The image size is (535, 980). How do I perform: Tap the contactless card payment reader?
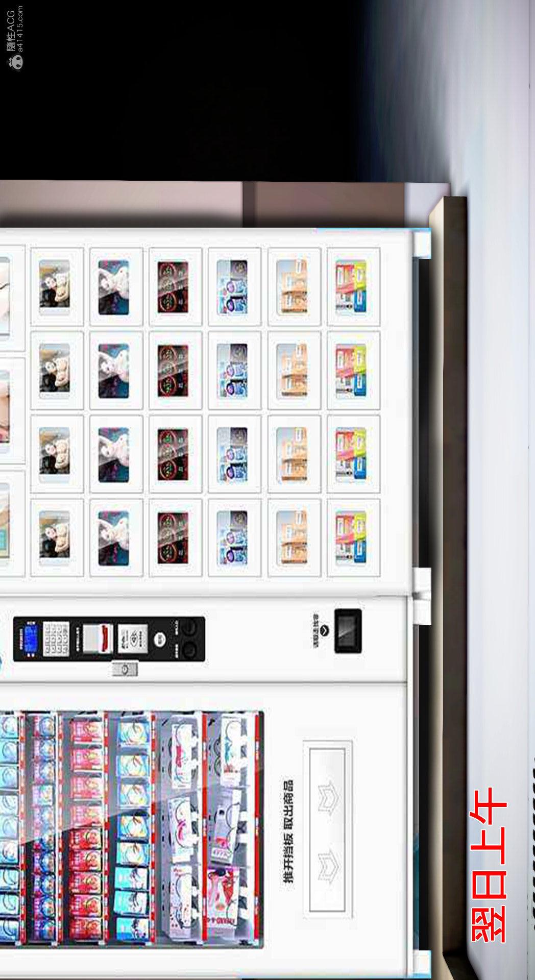click(x=133, y=639)
